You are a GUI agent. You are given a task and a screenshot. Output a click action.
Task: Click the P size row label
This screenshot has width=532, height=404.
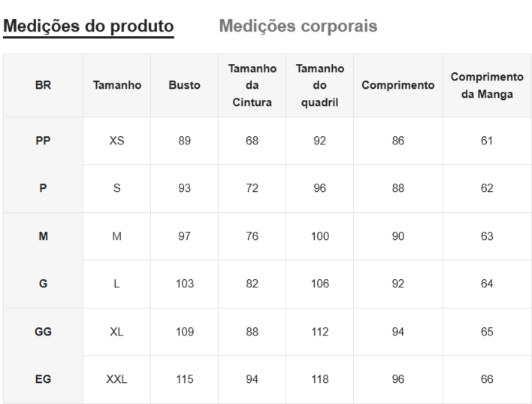[x=43, y=188]
